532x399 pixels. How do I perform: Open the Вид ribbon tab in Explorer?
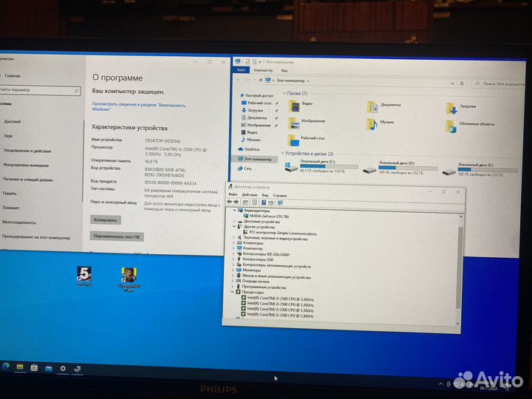point(284,71)
